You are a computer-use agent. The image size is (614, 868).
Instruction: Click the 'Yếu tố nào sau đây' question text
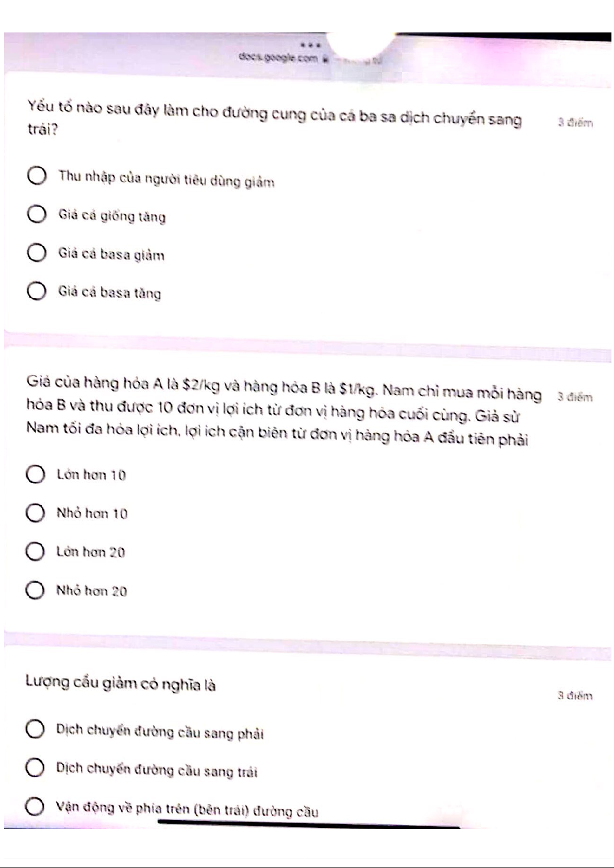273,117
